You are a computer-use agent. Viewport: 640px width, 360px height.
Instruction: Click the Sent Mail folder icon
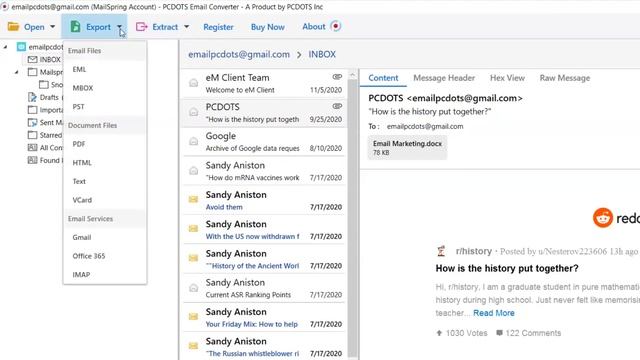(32, 122)
